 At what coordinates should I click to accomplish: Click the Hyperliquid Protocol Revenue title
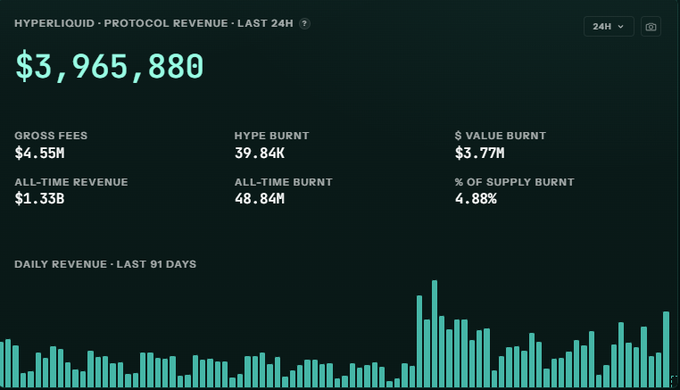pyautogui.click(x=154, y=23)
